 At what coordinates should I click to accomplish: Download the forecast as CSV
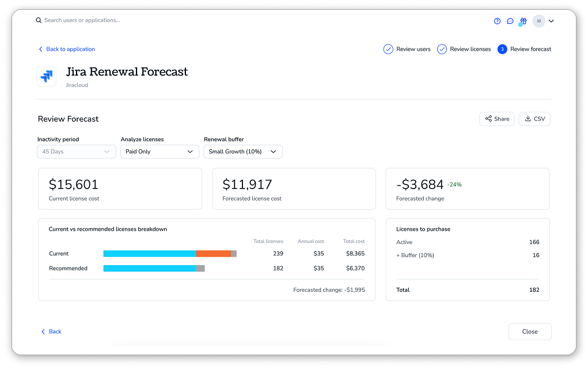(x=534, y=119)
